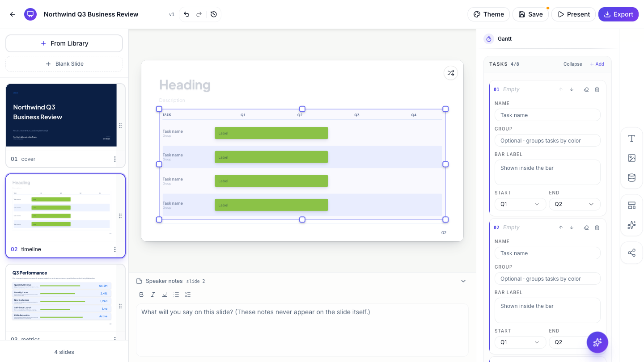Click the Heading placeholder on slide

[185, 85]
